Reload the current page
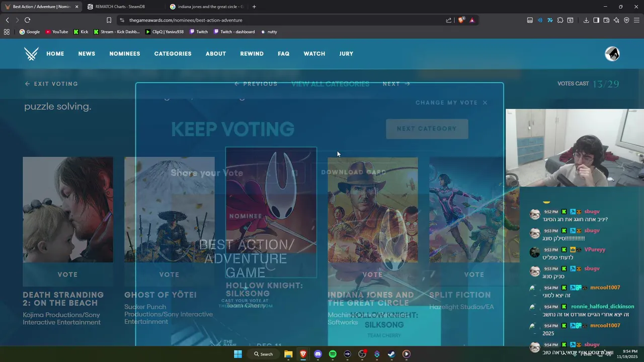Viewport: 644px width, 362px height. click(27, 20)
